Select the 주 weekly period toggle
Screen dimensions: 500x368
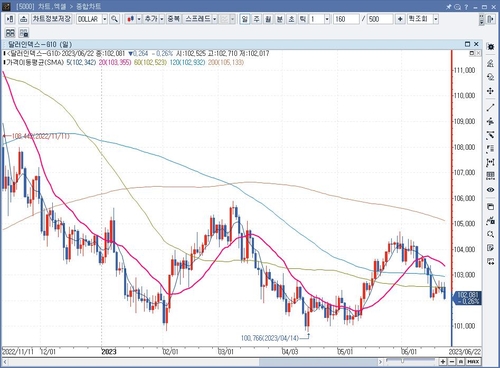(x=256, y=19)
